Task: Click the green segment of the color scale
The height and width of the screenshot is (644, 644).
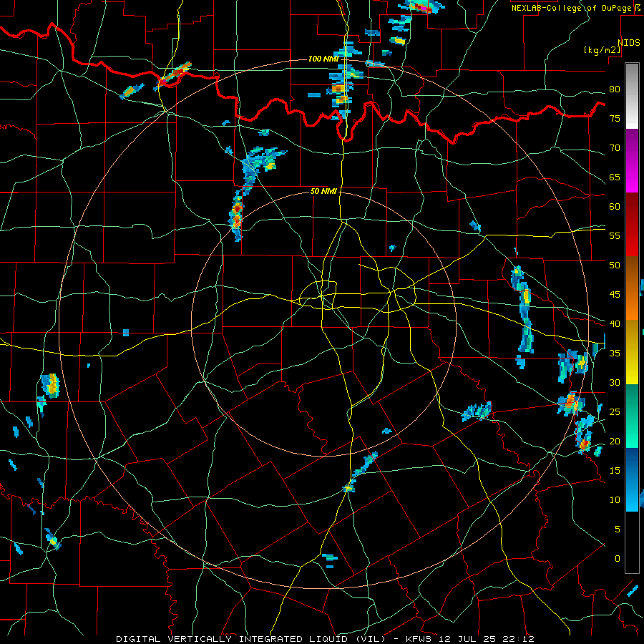Action: (632, 416)
